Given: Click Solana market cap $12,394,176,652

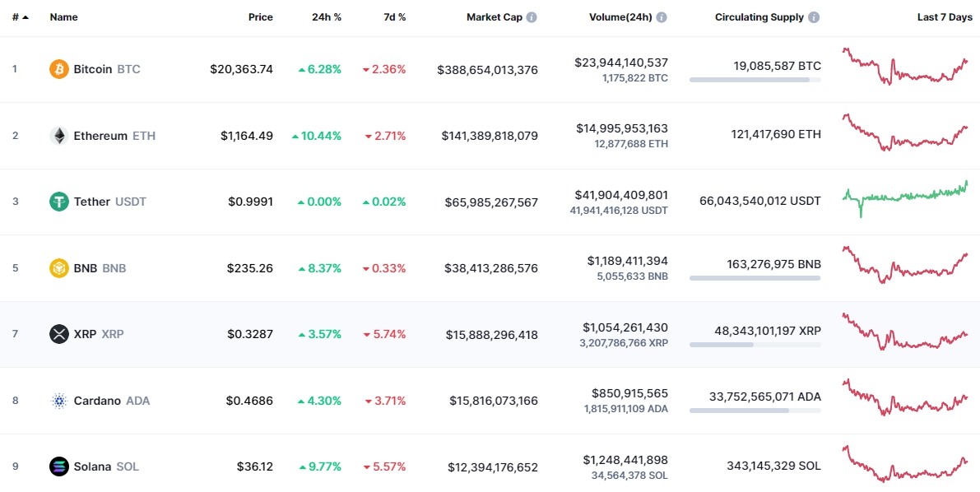Looking at the screenshot, I should [x=493, y=467].
